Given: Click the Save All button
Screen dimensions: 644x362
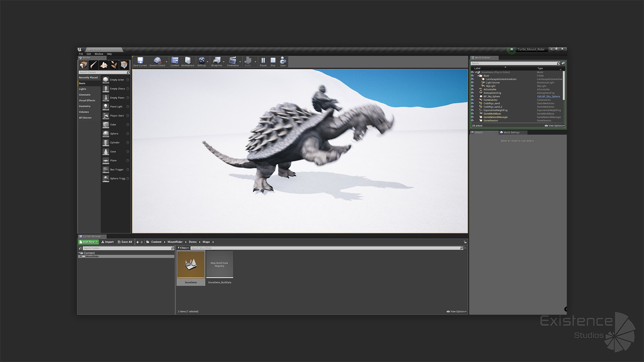Looking at the screenshot, I should [x=125, y=242].
